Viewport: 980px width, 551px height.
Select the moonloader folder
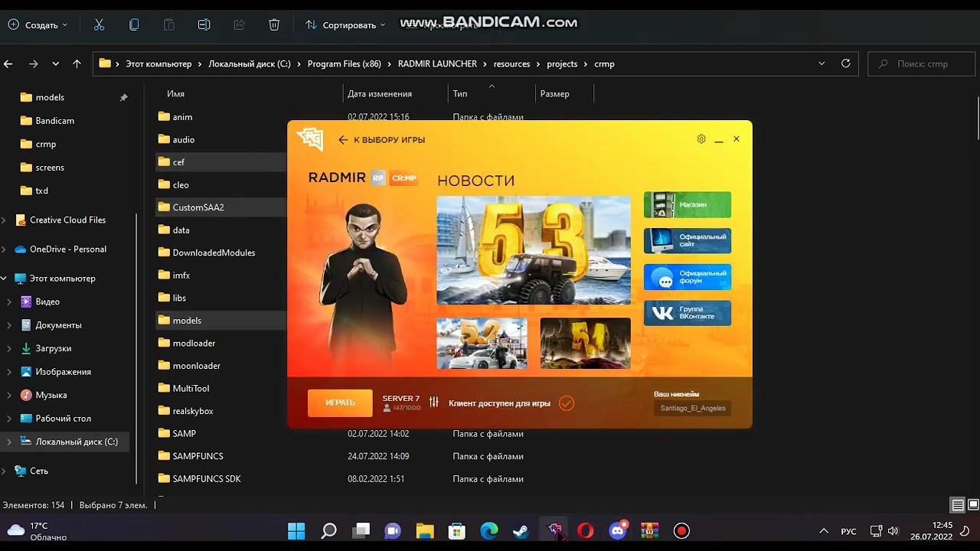(196, 366)
